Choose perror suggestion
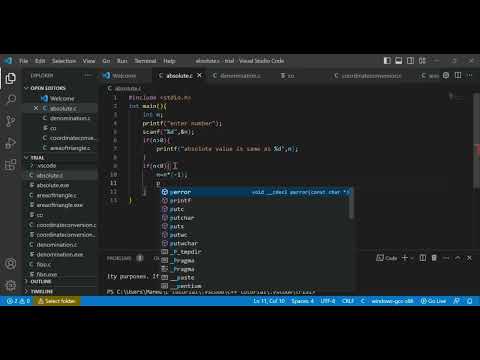 click(256, 192)
